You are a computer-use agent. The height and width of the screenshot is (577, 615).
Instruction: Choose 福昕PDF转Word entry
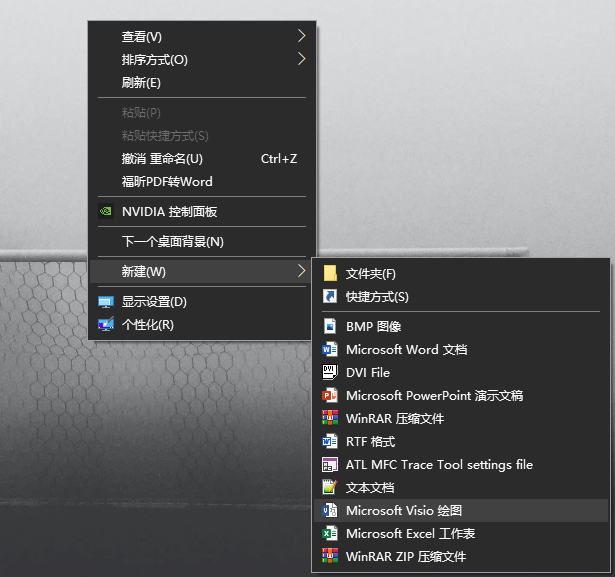[x=202, y=182]
